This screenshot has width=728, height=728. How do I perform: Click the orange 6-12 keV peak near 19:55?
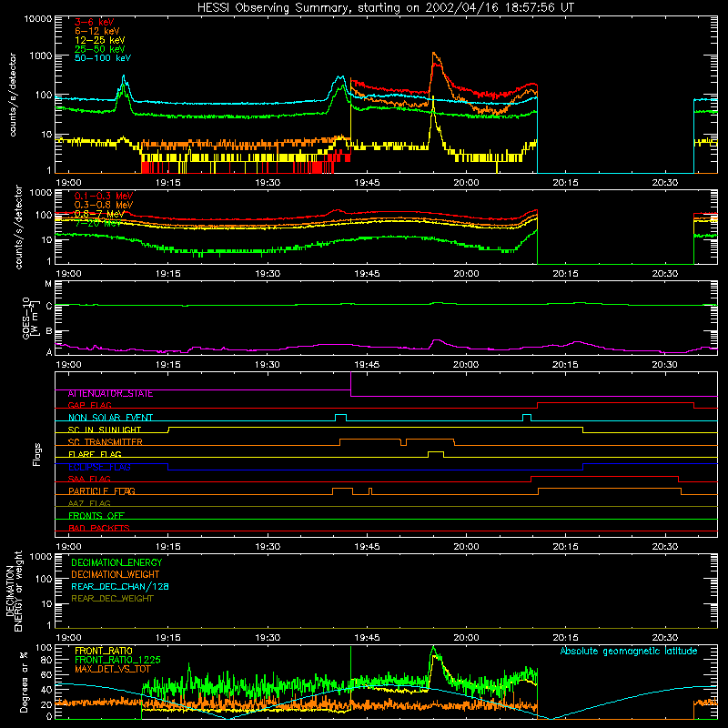pyautogui.click(x=434, y=53)
